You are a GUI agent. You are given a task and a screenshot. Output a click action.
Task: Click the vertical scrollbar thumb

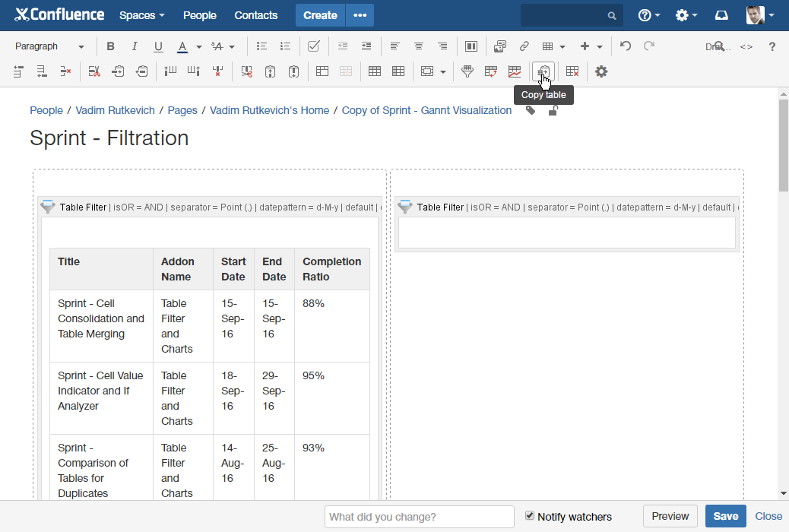[783, 145]
